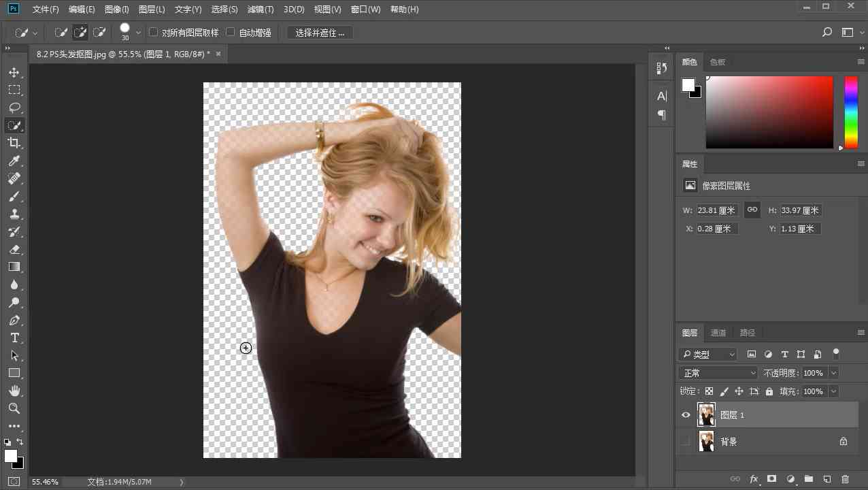Enable 自动增强 checkbox
The height and width of the screenshot is (490, 868).
click(x=231, y=32)
